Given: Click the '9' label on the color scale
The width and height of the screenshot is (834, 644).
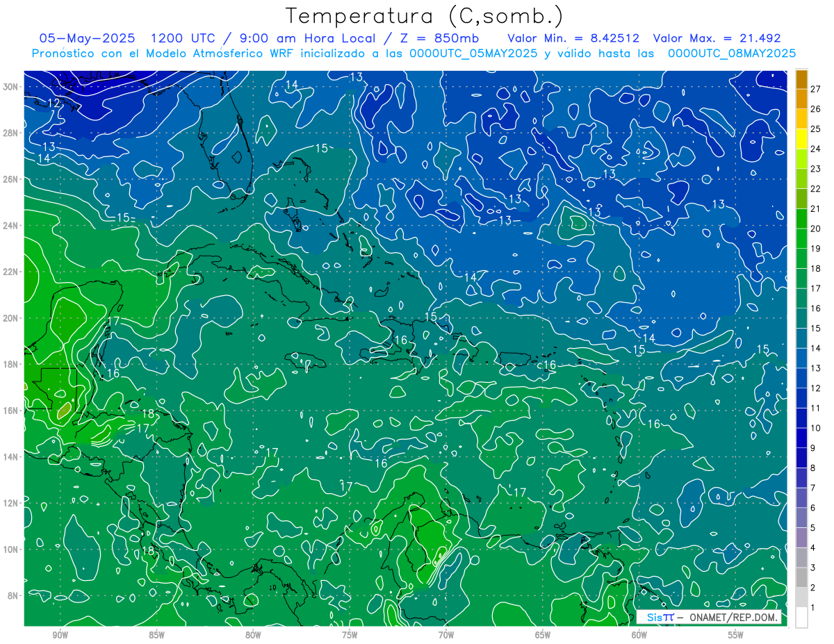Looking at the screenshot, I should coord(813,448).
